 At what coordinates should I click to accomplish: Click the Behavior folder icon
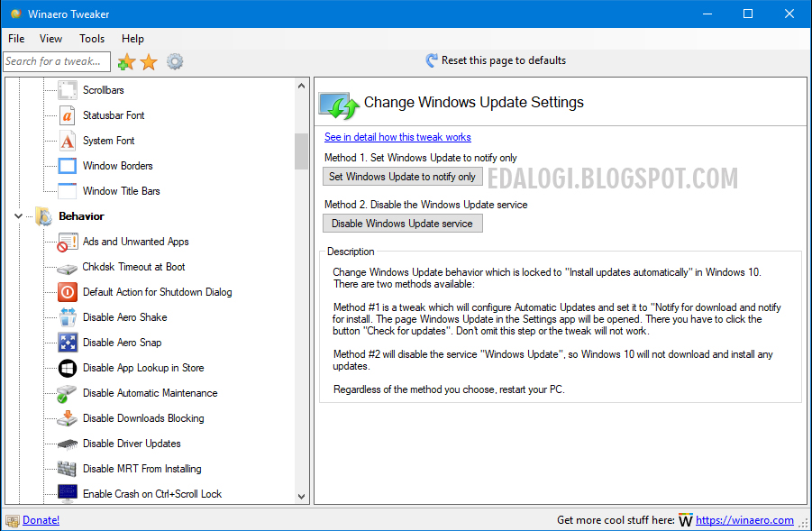coord(43,216)
